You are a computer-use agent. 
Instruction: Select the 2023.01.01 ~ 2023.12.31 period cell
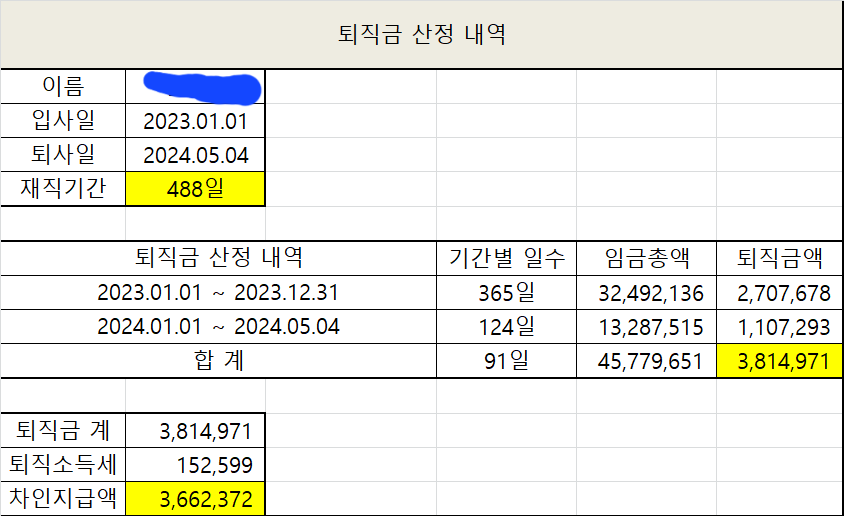(218, 294)
